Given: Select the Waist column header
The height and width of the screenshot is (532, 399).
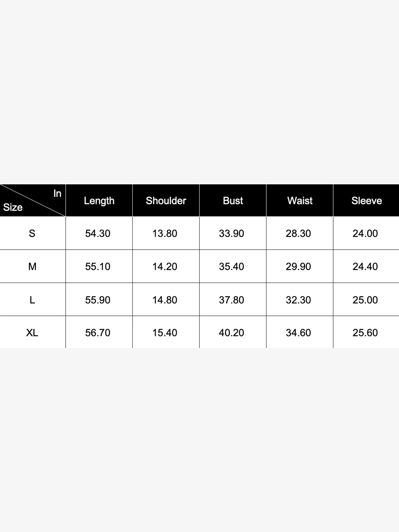Looking at the screenshot, I should pos(300,201).
